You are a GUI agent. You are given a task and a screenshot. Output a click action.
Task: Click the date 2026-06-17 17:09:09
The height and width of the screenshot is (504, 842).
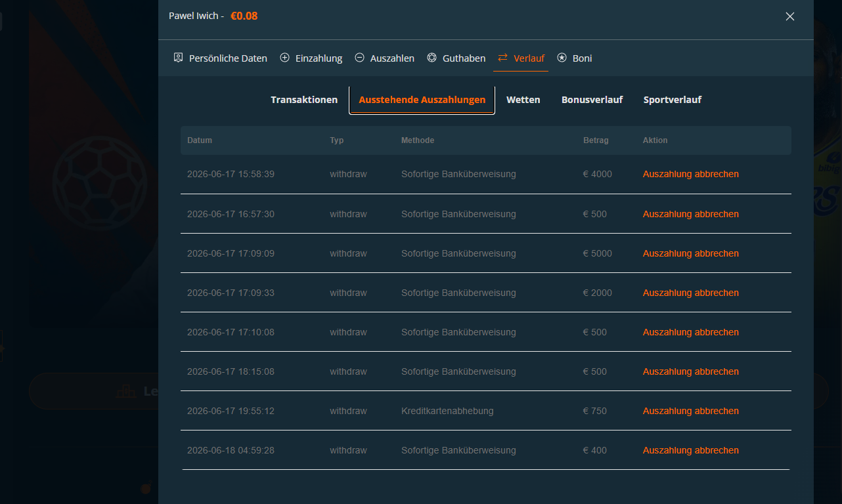[231, 254]
